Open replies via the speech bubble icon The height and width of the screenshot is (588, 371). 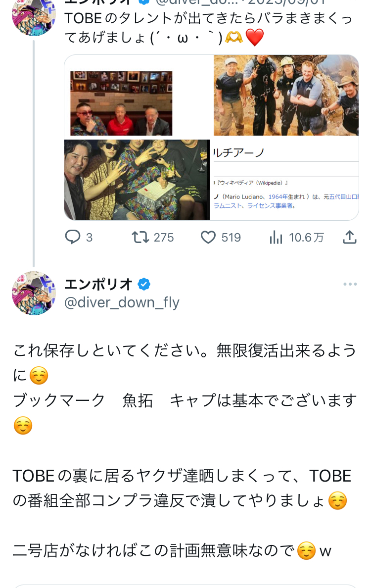click(x=73, y=238)
